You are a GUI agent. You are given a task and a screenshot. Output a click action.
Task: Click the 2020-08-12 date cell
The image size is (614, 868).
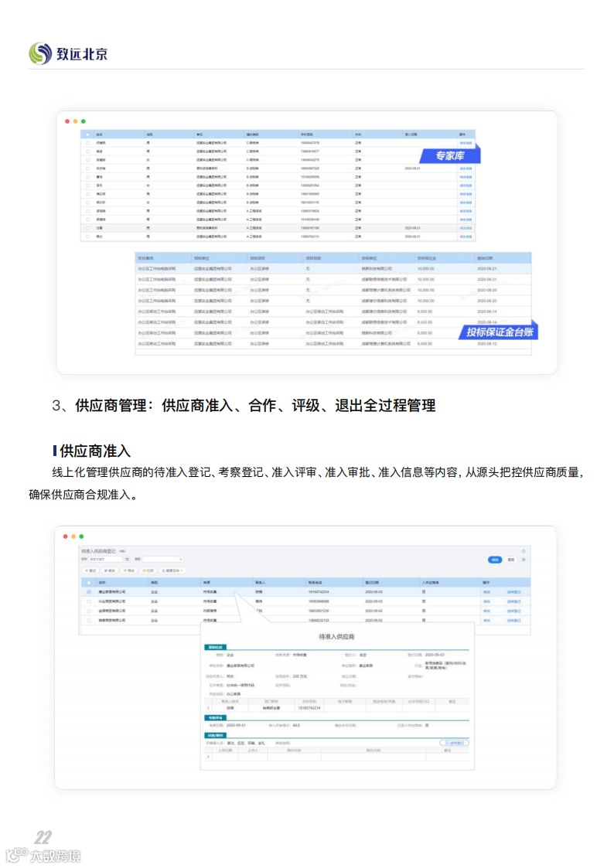click(487, 344)
